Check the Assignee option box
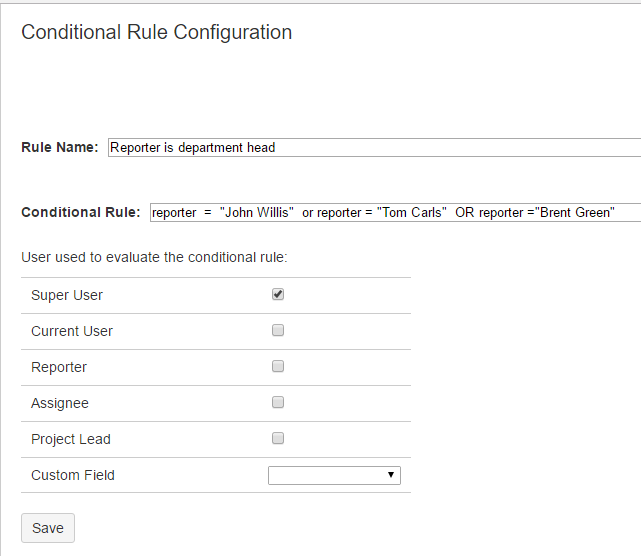This screenshot has height=556, width=641. tap(278, 403)
